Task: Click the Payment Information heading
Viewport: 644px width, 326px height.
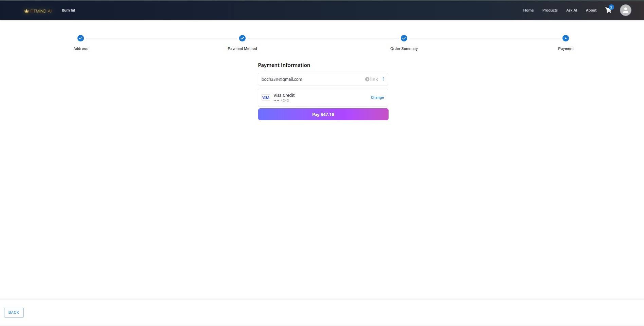Action: click(x=284, y=65)
